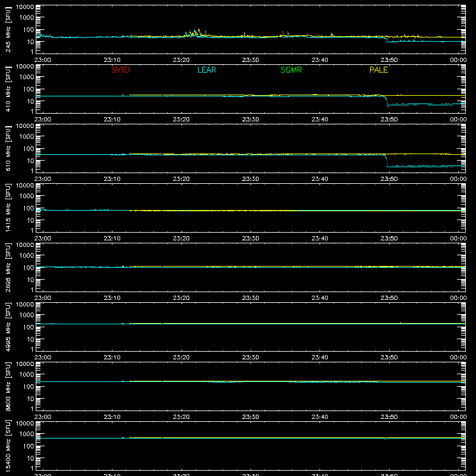
Task: Click 23:40 time label below 4995 MHz panel
Action: pyautogui.click(x=320, y=358)
